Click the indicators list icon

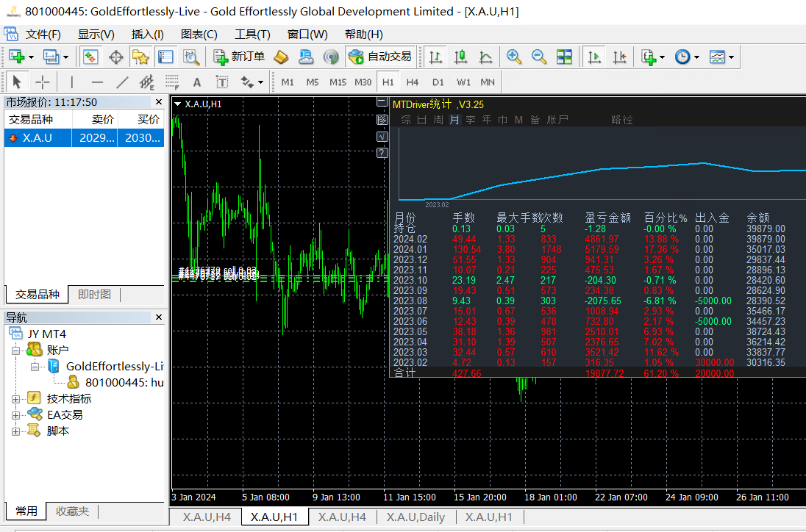[648, 57]
